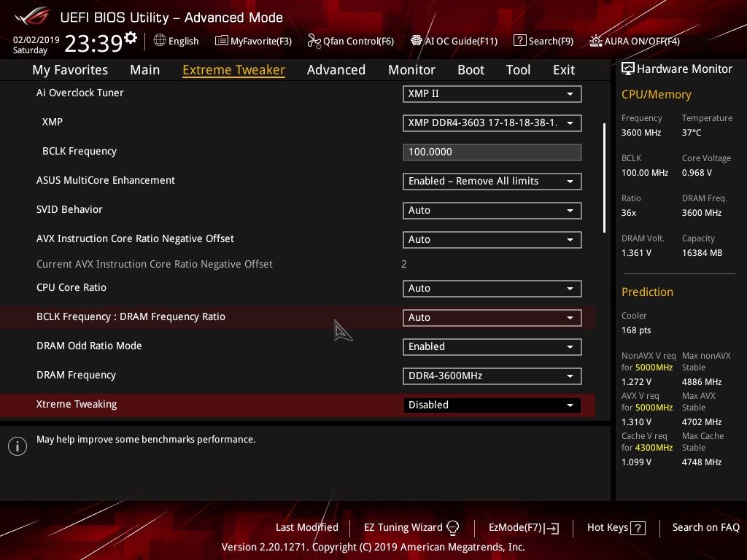Click the MyFavorite list icon

point(222,41)
